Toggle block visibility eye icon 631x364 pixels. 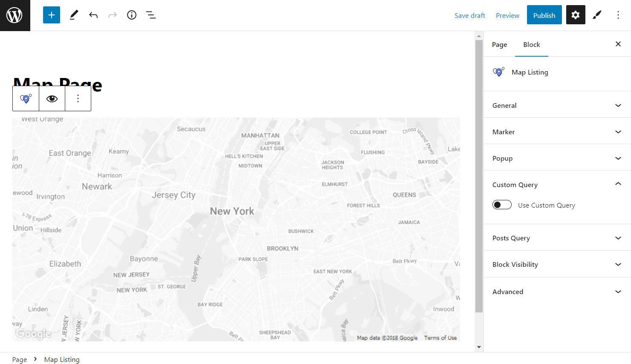pyautogui.click(x=52, y=98)
